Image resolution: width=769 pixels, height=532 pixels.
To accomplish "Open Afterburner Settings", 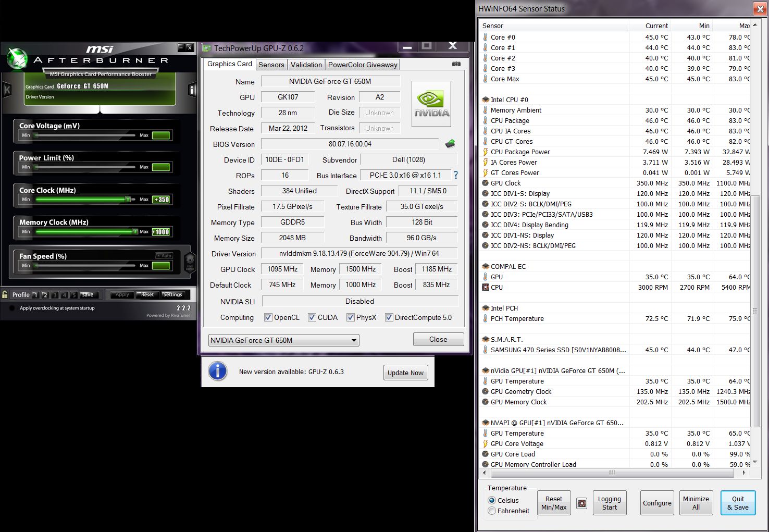I will 172,295.
